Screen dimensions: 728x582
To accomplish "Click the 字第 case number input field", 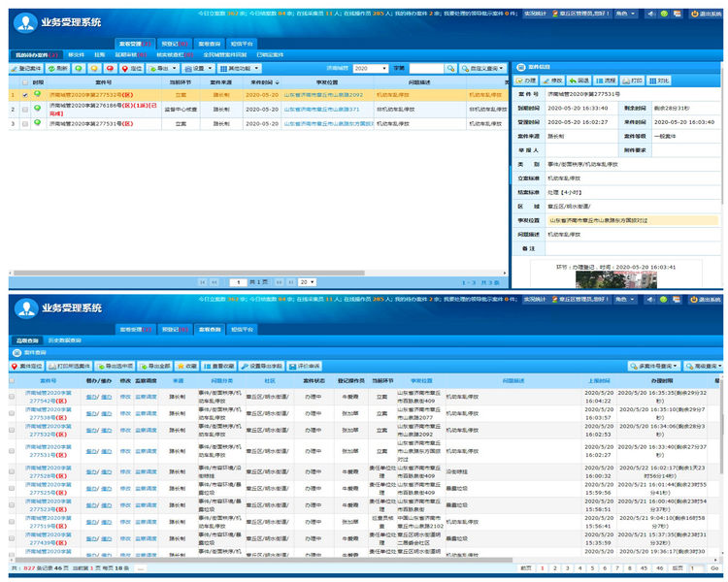I will [x=425, y=69].
